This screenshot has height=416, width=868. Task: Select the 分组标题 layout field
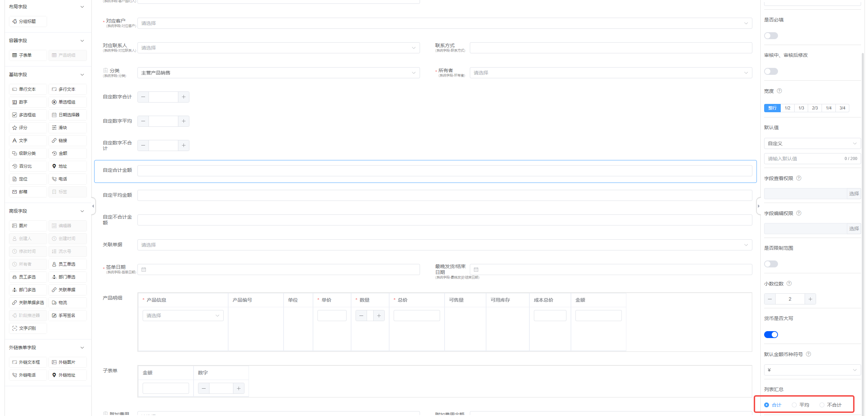click(x=28, y=21)
